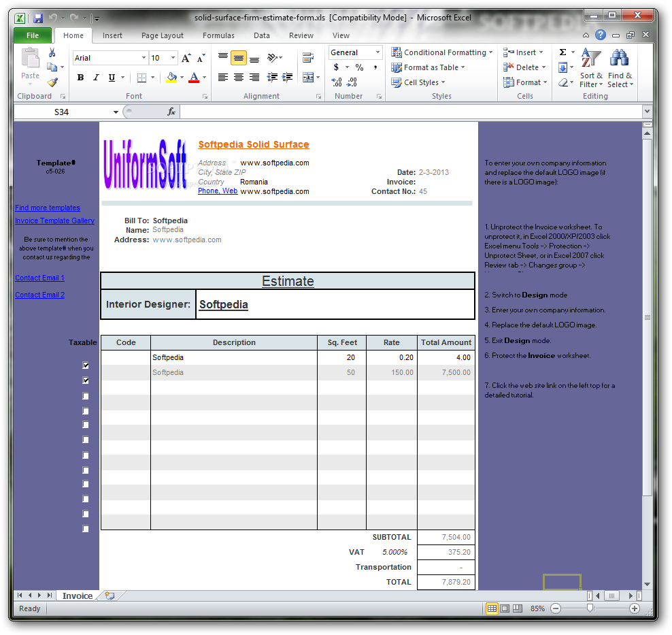Click the yellow Fill Color button
The height and width of the screenshot is (635, 672).
pyautogui.click(x=171, y=78)
